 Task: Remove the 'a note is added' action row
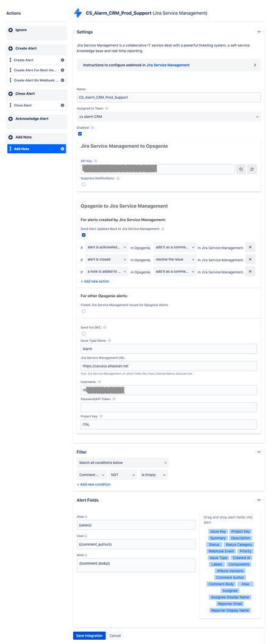coord(250,271)
